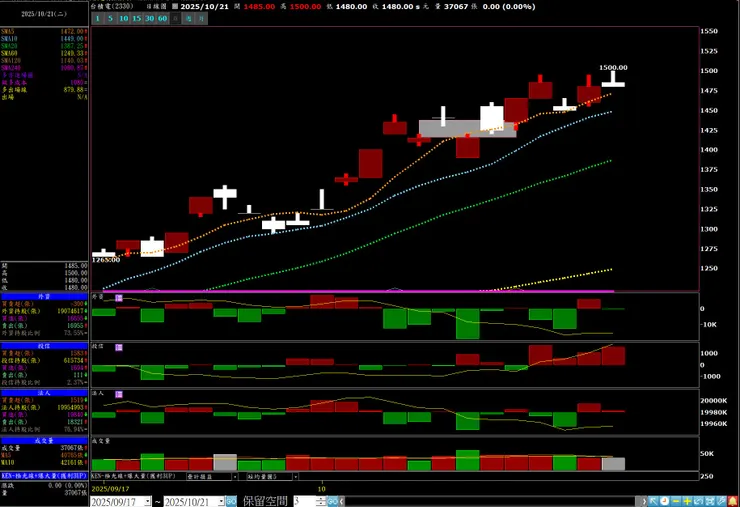Select the 5-minute timeframe button

pos(110,18)
